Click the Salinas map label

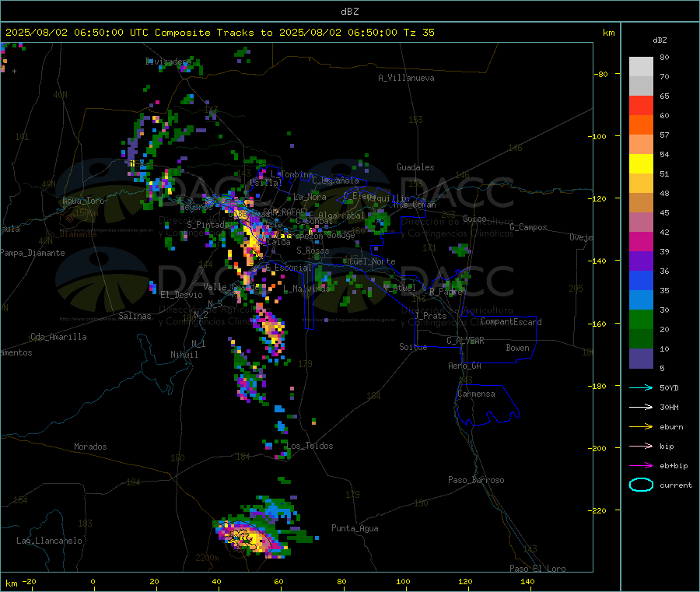[135, 316]
